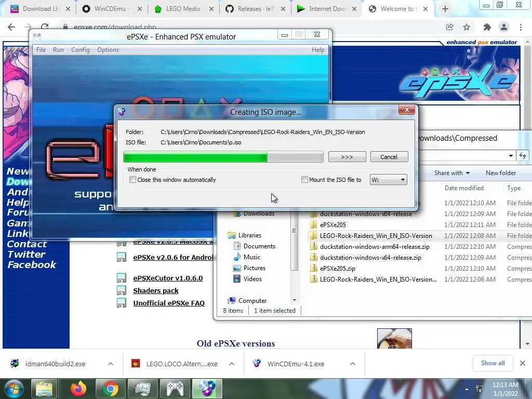Open a new Chrome tab
Image resolution: width=532 pixels, height=399 pixels.
tap(445, 9)
